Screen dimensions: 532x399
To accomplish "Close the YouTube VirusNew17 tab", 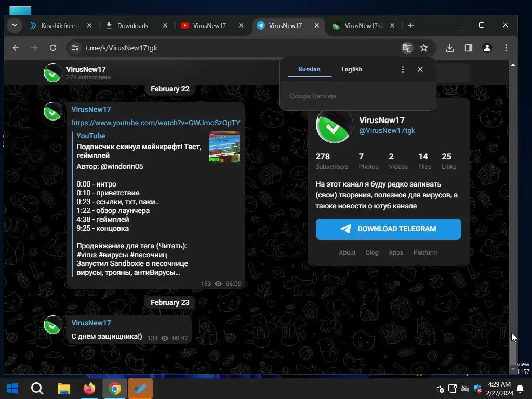I will 241,26.
